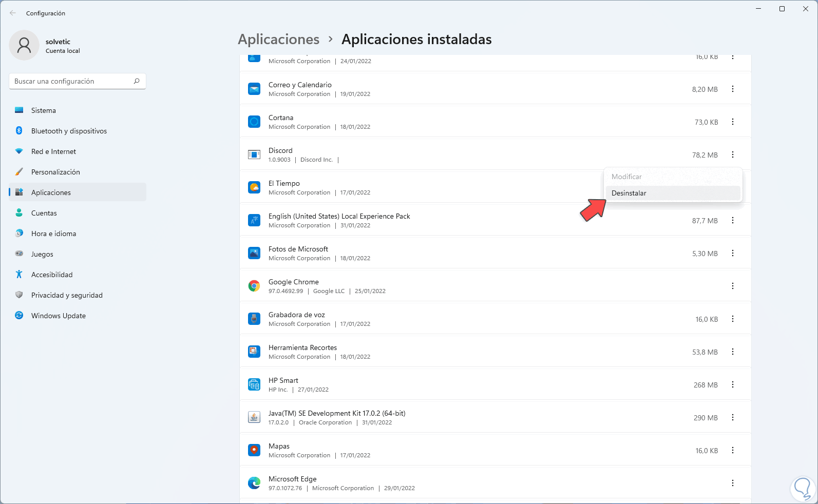
Task: Open options menu for Herramienta Recortes
Action: coord(733,352)
